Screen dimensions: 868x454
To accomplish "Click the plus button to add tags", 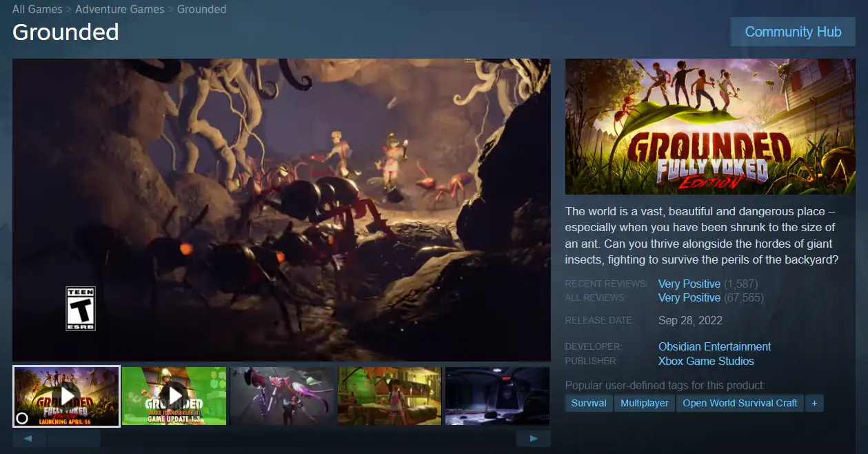I will [814, 403].
